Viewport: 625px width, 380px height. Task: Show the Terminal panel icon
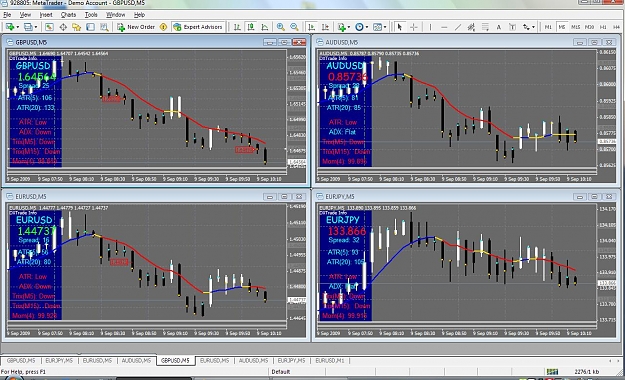pos(90,27)
